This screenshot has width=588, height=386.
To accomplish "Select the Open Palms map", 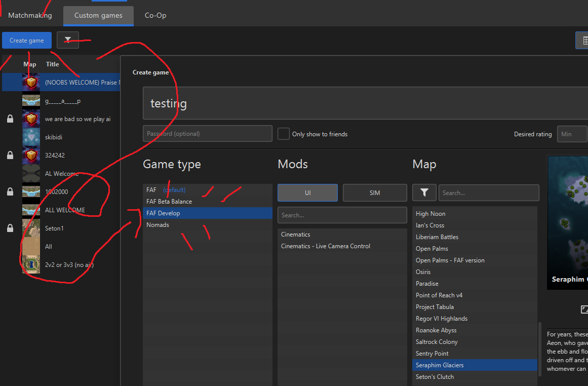I will click(475, 248).
